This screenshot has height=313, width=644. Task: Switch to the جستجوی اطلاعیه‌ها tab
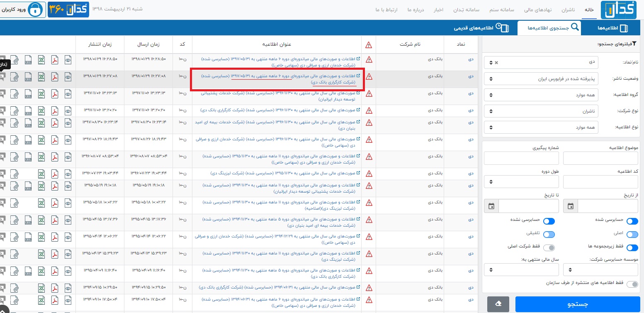[x=549, y=28]
